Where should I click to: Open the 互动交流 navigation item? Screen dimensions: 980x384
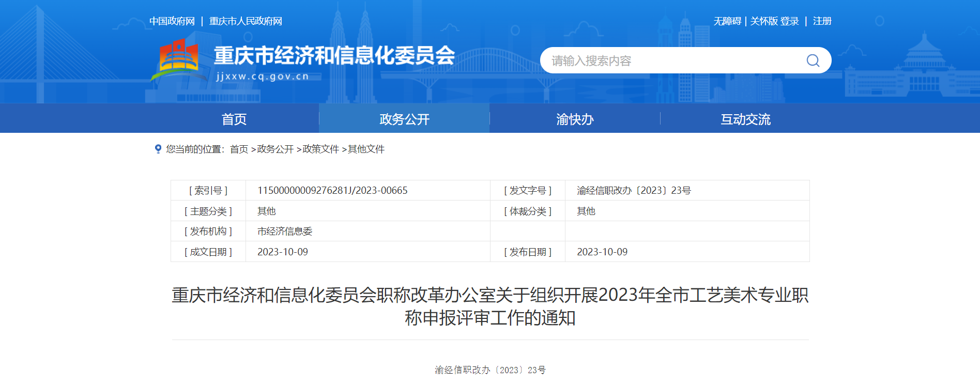(745, 119)
